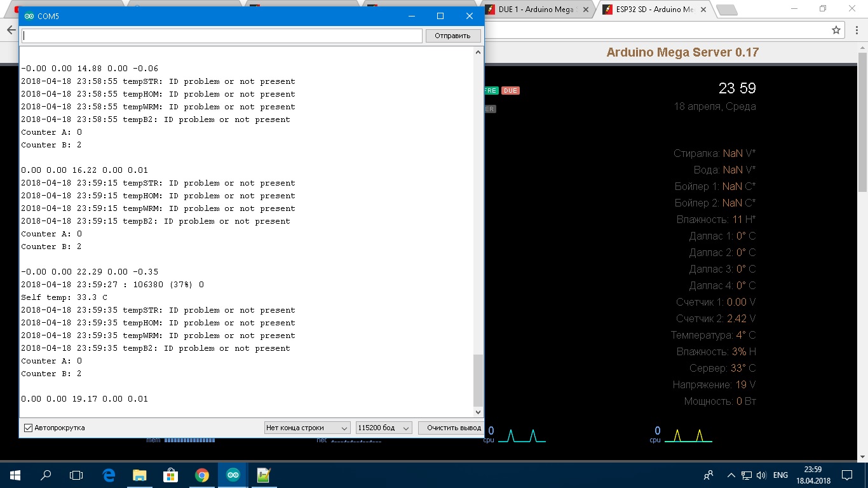The image size is (868, 488).
Task: Switch to Google Chrome in the taskbar
Action: (x=201, y=475)
